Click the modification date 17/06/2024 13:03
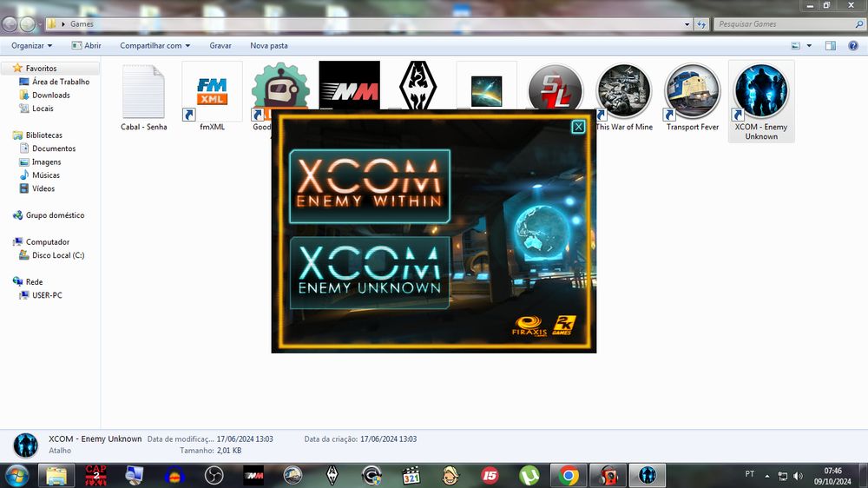Image resolution: width=868 pixels, height=488 pixels. (245, 439)
